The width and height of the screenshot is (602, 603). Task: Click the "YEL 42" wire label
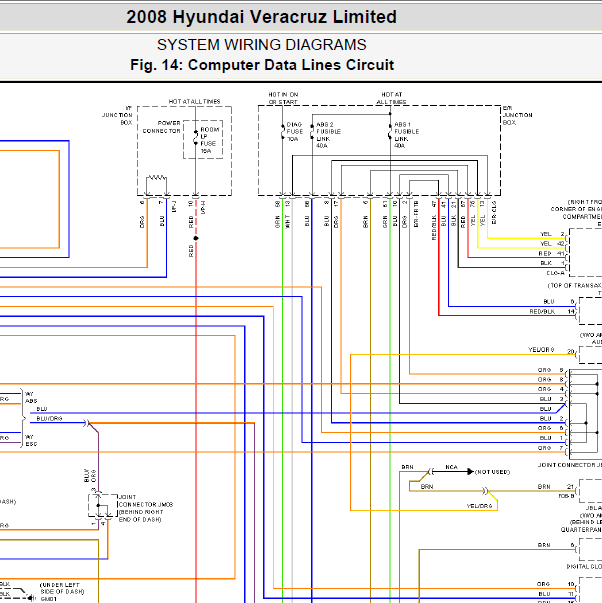tap(552, 244)
